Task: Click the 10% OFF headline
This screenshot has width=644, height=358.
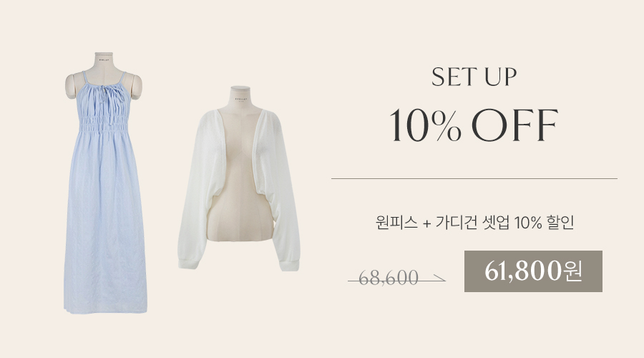Action: pyautogui.click(x=474, y=125)
